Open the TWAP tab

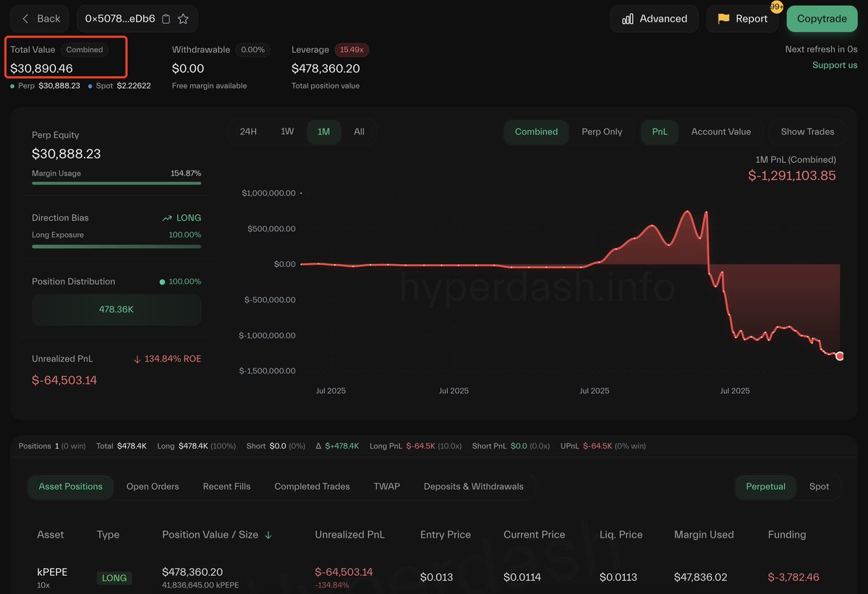386,486
